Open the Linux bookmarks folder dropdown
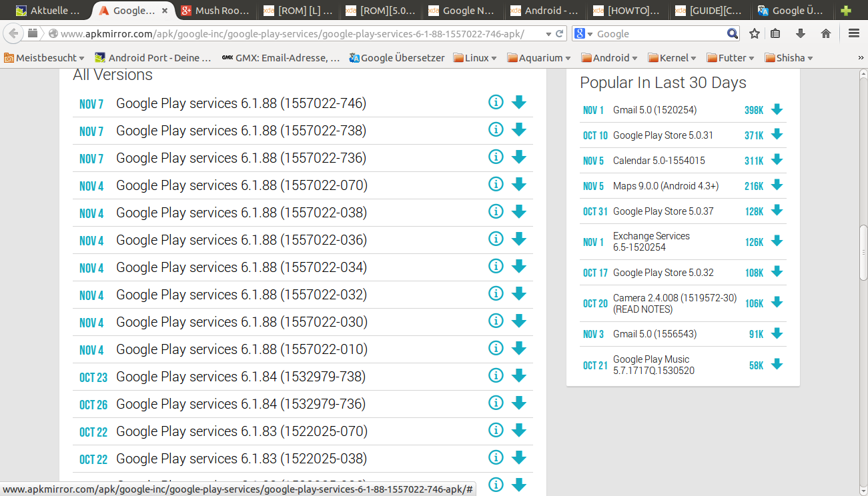The height and width of the screenshot is (496, 868). (475, 58)
